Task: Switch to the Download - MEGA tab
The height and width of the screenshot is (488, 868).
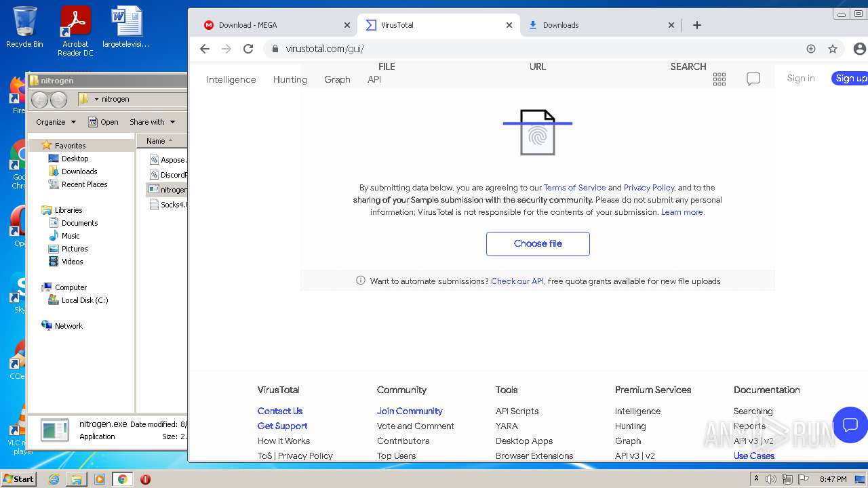Action: pyautogui.click(x=276, y=25)
